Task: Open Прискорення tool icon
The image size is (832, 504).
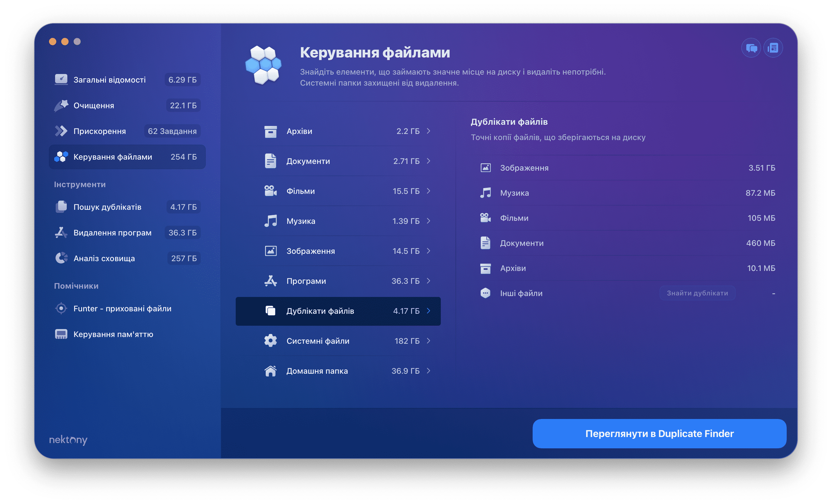Action: (x=61, y=131)
